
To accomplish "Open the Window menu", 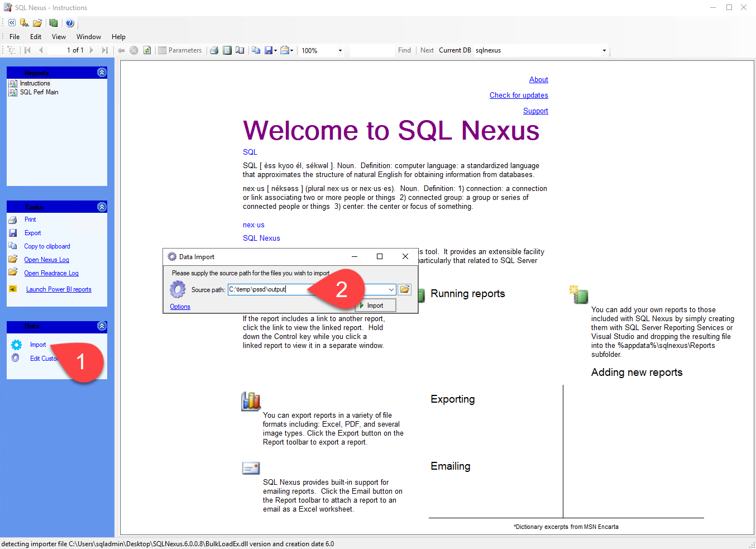I will (88, 36).
